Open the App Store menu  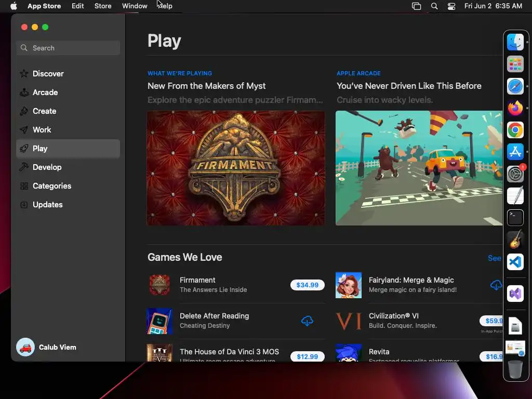pyautogui.click(x=44, y=6)
